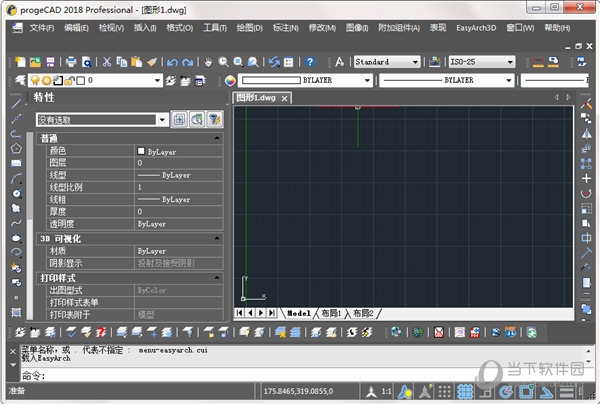Click Quick Select icon in properties panel
This screenshot has height=404, width=600.
pos(215,120)
